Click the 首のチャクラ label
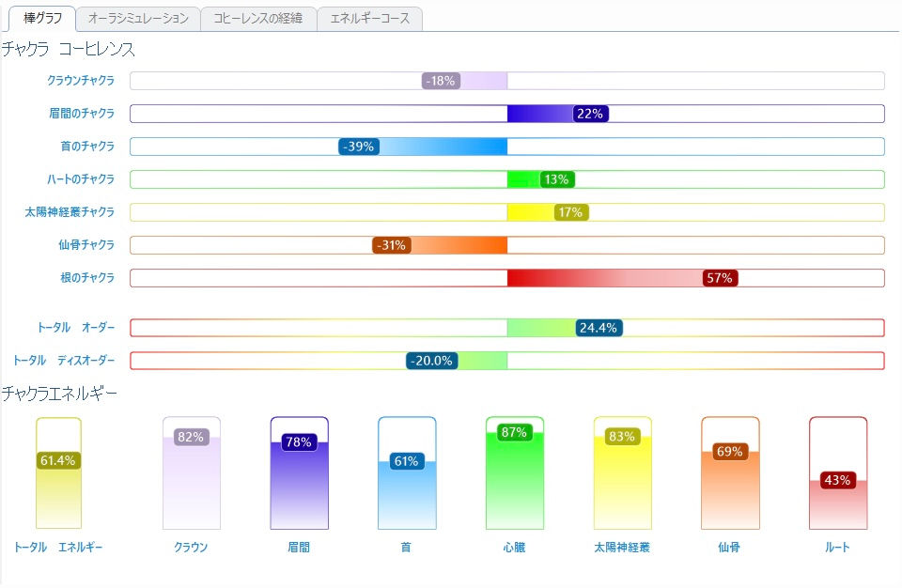The height and width of the screenshot is (588, 902). (87, 147)
